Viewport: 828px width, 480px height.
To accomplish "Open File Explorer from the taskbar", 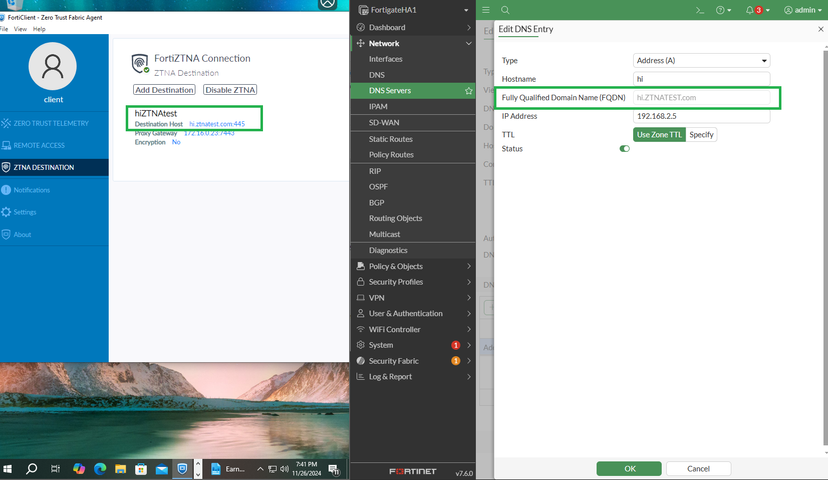I will pyautogui.click(x=120, y=469).
